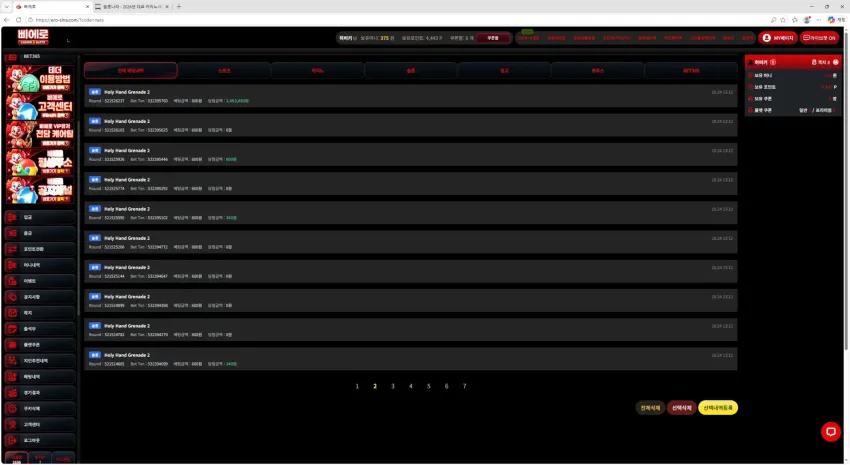Open a new browser tab with plus icon
Viewport: 850px width, 465px height.
[x=179, y=7]
